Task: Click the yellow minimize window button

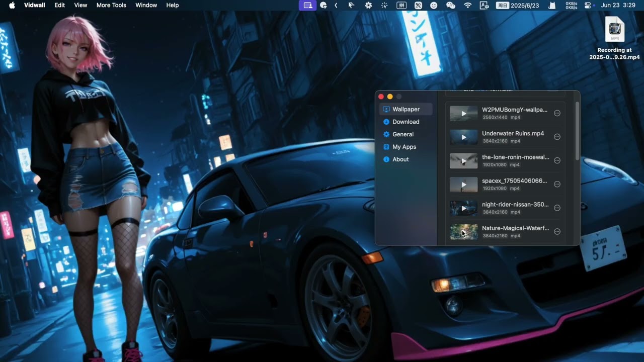Action: click(x=390, y=97)
